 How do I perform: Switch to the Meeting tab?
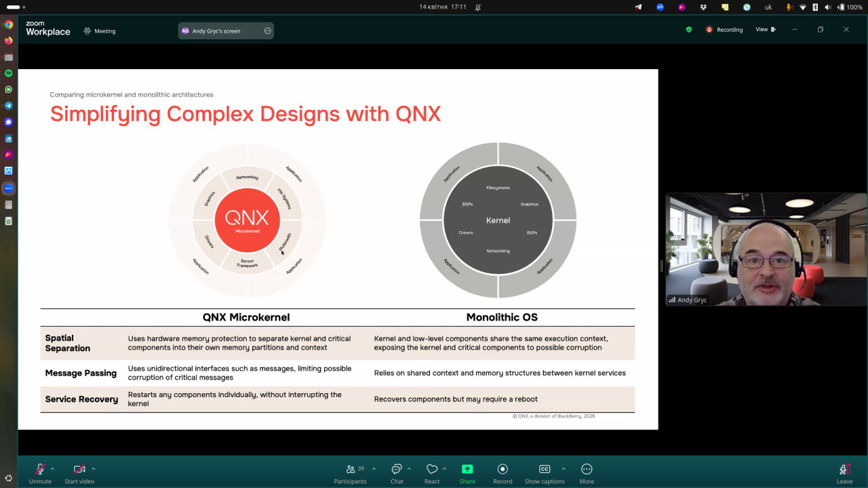click(99, 31)
